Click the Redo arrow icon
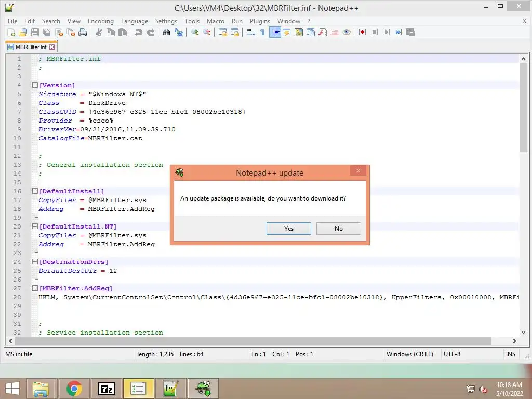Screen dimensions: 532x399 click(x=150, y=32)
